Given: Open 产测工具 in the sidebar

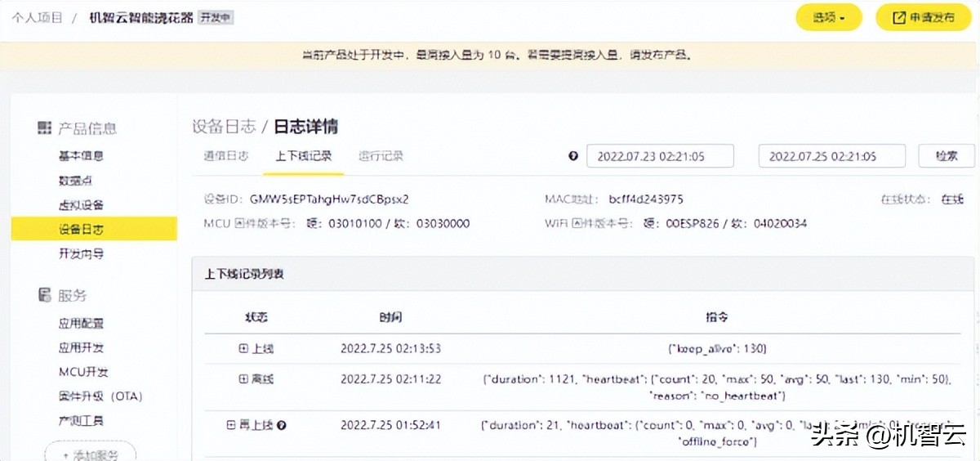Looking at the screenshot, I should click(81, 421).
